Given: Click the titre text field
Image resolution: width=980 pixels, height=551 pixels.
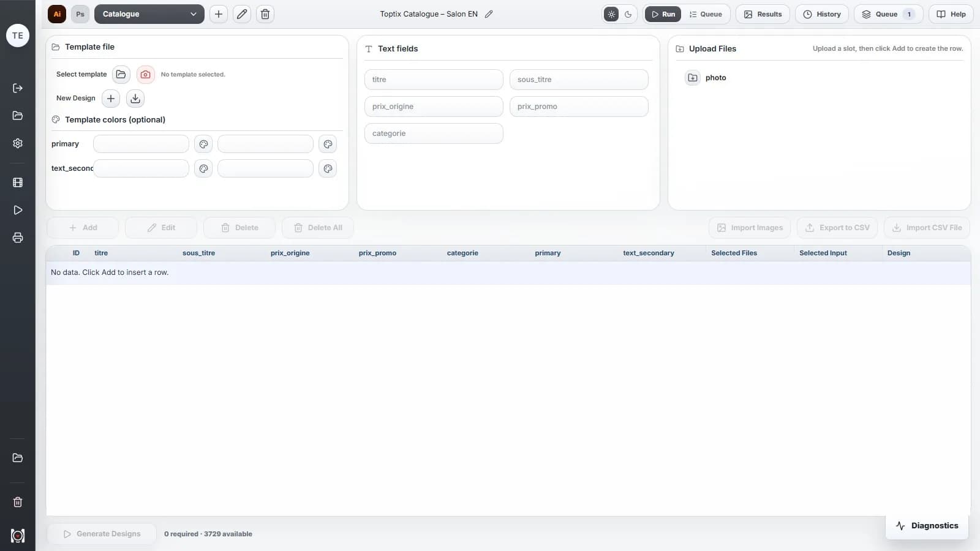Looking at the screenshot, I should point(434,80).
